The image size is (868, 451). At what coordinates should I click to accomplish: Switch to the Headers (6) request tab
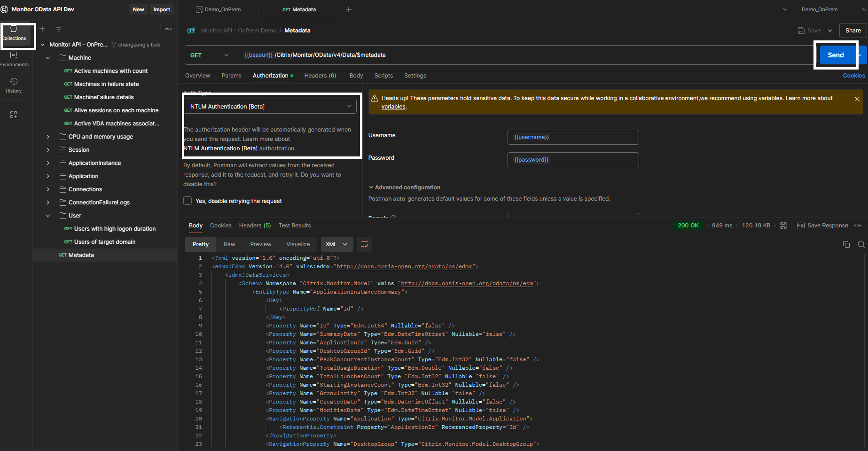pyautogui.click(x=320, y=76)
